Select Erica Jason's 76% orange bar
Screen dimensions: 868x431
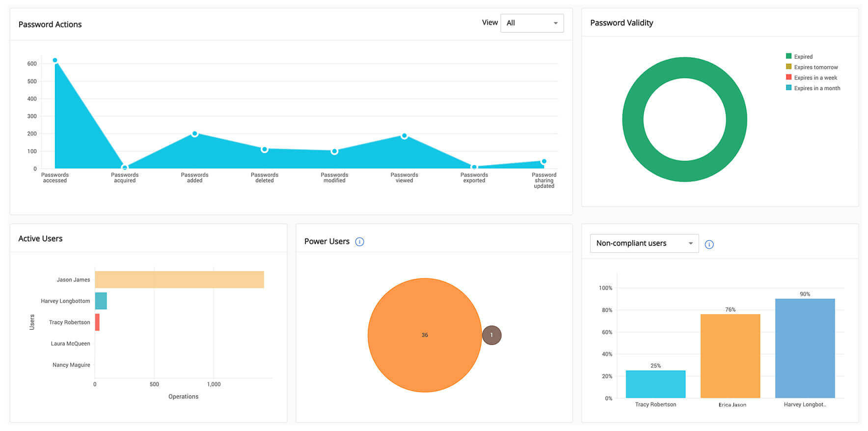730,356
